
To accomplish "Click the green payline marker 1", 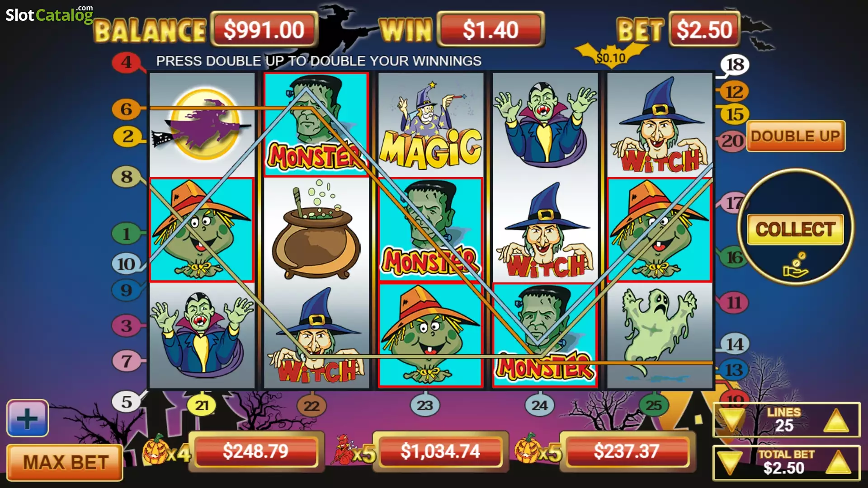I will tap(126, 234).
